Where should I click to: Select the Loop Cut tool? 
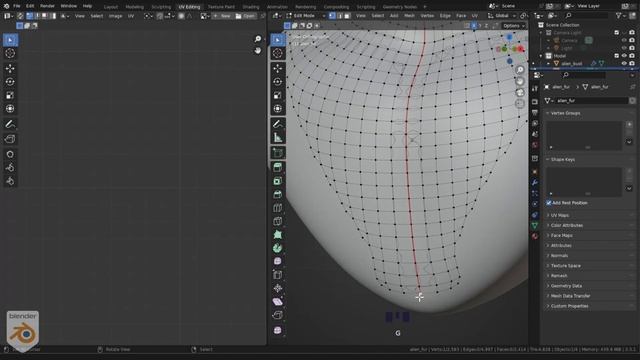[278, 208]
